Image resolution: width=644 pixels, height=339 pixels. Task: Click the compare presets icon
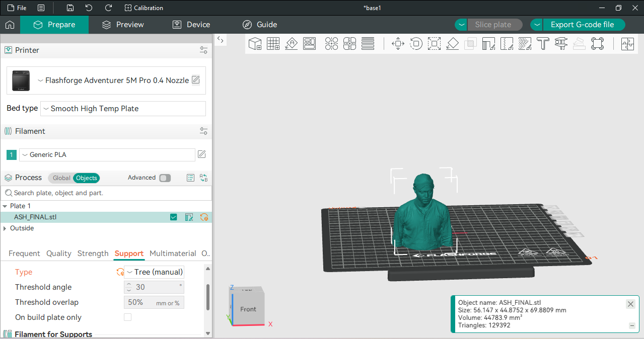[203, 178]
